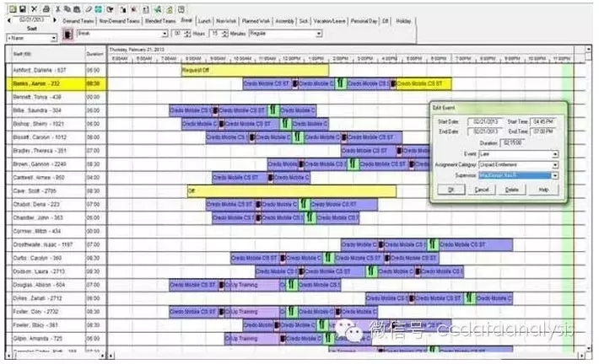
Task: Click lunch fork icon in Bissett, Carolyn row
Action: tap(298, 137)
